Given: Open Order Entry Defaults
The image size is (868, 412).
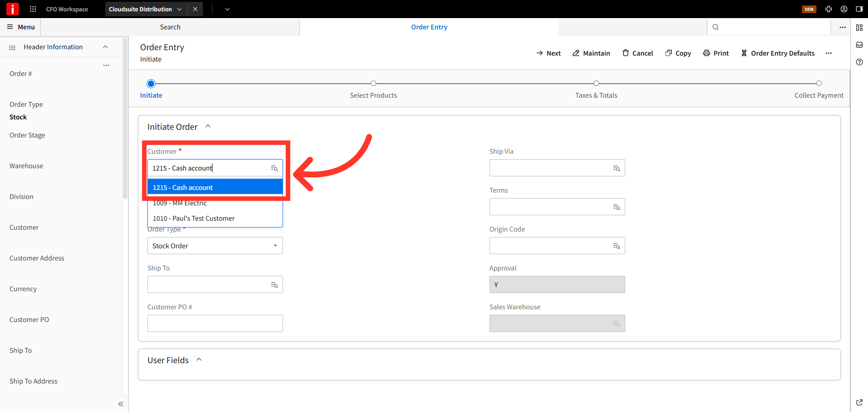Looking at the screenshot, I should click(778, 53).
